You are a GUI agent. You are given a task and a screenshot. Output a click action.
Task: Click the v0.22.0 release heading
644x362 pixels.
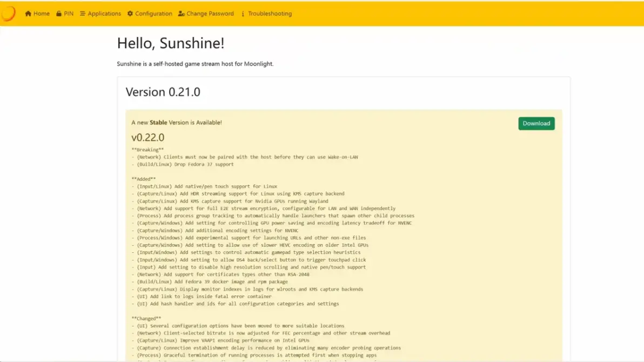click(x=148, y=137)
